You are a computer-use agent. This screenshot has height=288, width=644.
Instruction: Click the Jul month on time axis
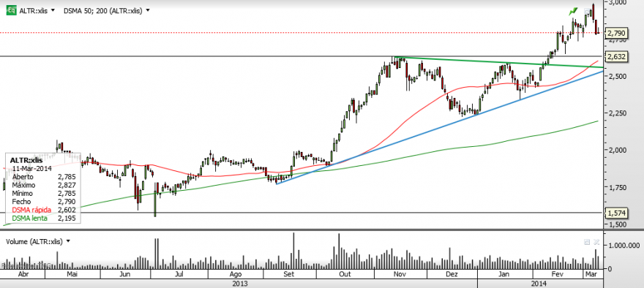(x=179, y=273)
